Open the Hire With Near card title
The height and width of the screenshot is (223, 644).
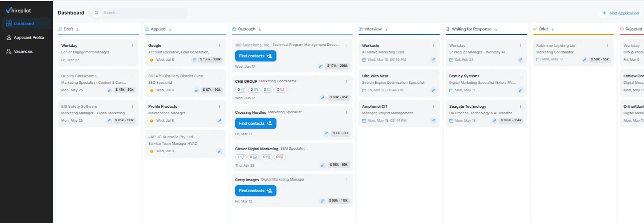[x=376, y=76]
